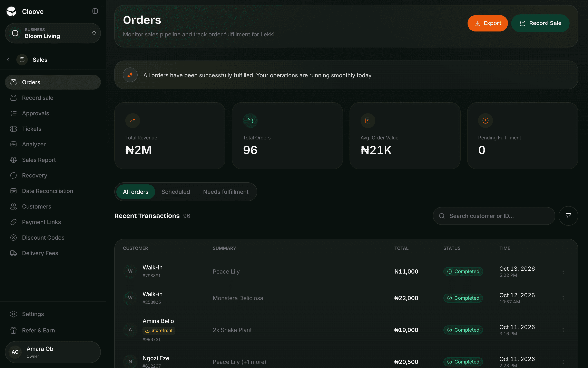This screenshot has height=368, width=588.
Task: Open Settings
Action: (x=53, y=314)
